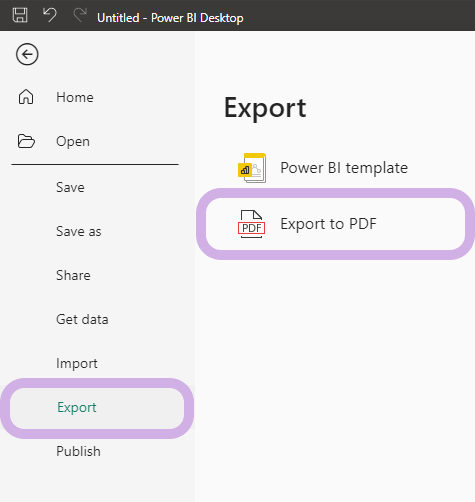Image resolution: width=475 pixels, height=502 pixels.
Task: Click the save disk icon in title bar
Action: coord(20,15)
